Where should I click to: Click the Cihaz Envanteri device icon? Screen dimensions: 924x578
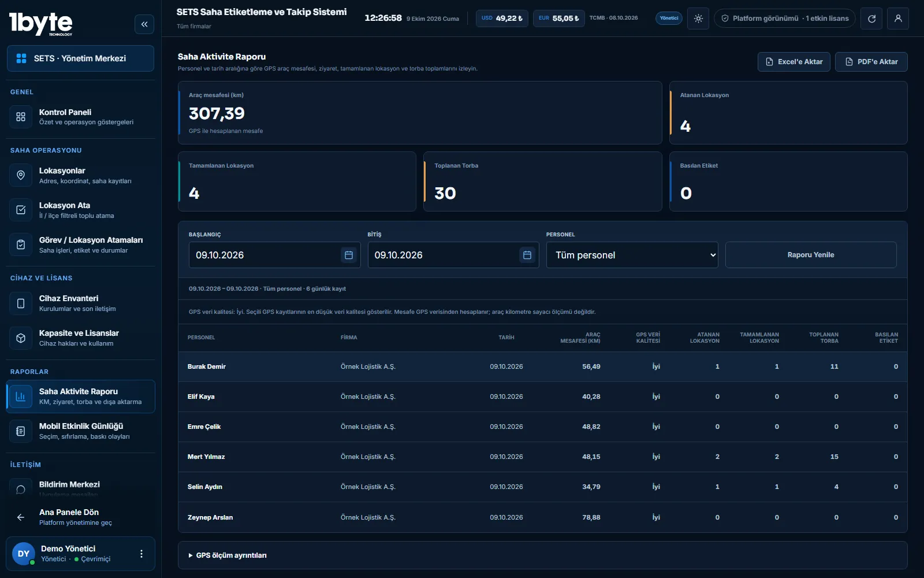click(21, 303)
